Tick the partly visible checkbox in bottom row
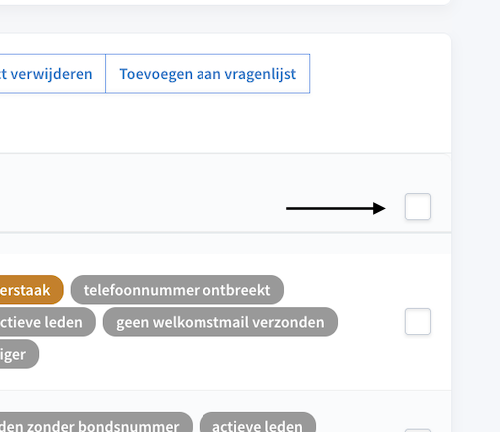 (x=418, y=430)
